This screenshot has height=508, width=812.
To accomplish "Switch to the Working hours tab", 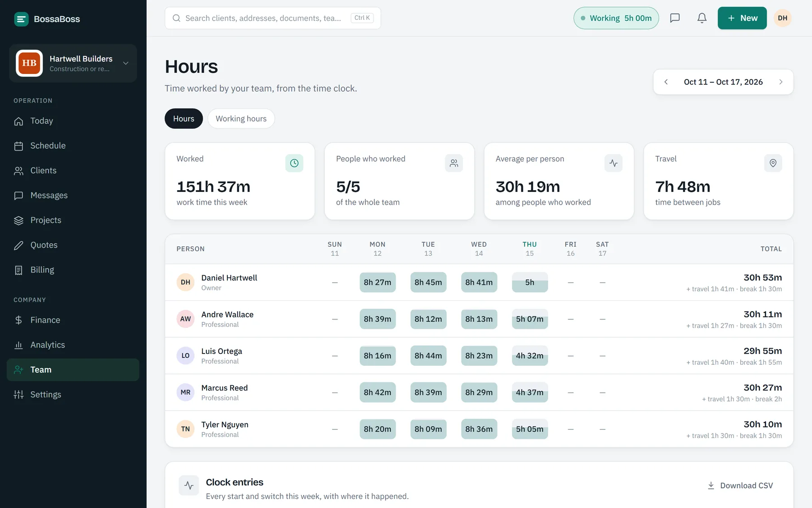I will 241,119.
